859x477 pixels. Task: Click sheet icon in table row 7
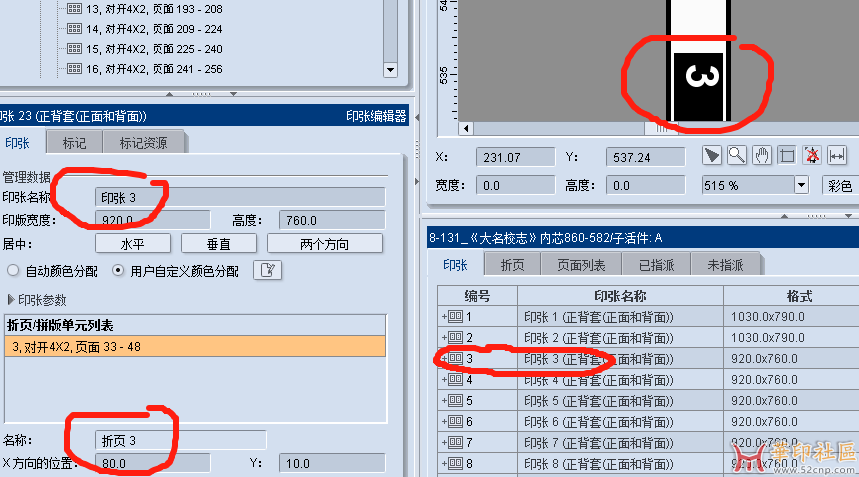pos(455,441)
